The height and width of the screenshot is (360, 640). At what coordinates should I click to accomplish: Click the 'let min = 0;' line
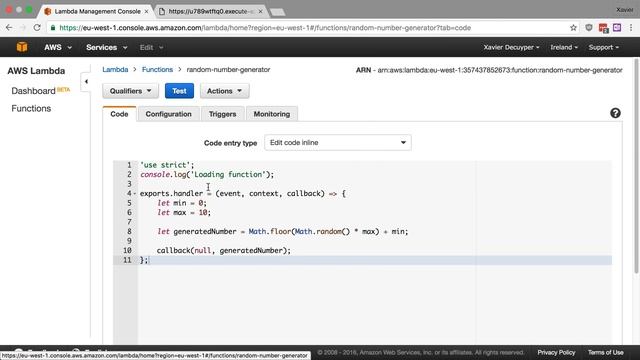click(182, 203)
